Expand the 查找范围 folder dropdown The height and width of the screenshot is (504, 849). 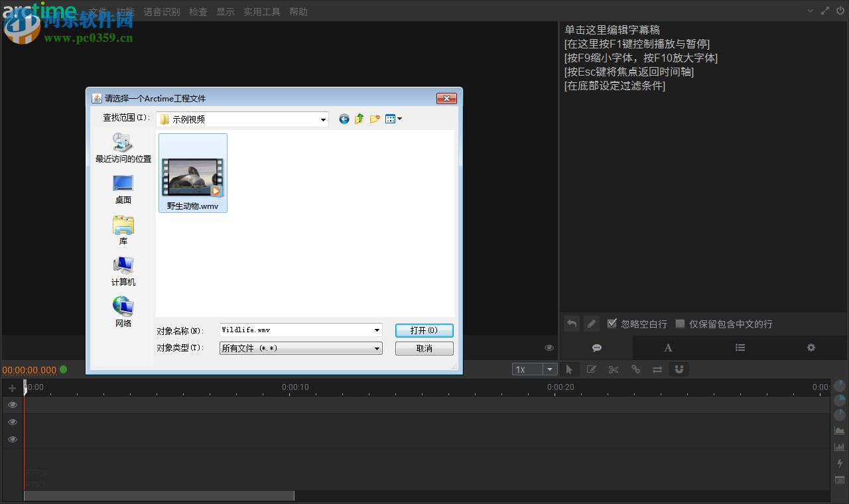point(323,119)
